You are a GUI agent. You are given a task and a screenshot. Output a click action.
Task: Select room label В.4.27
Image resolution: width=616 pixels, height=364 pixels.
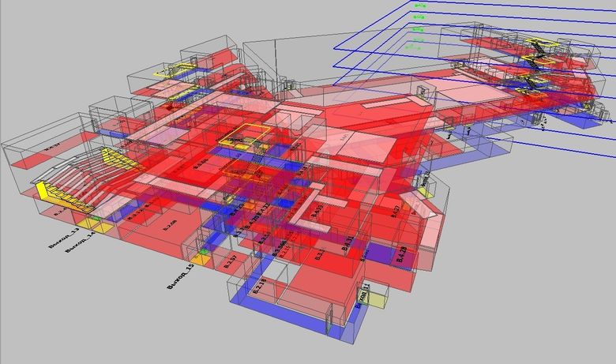(x=395, y=211)
